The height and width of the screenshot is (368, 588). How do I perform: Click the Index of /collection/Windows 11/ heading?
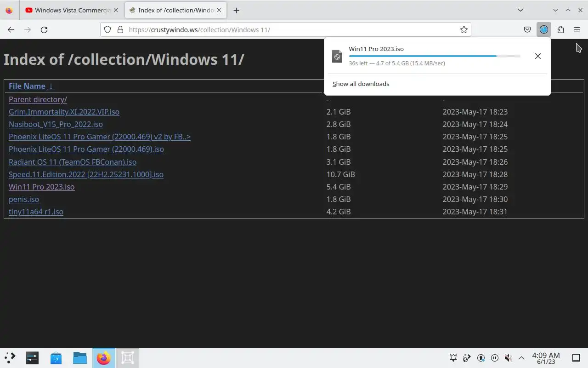point(124,59)
